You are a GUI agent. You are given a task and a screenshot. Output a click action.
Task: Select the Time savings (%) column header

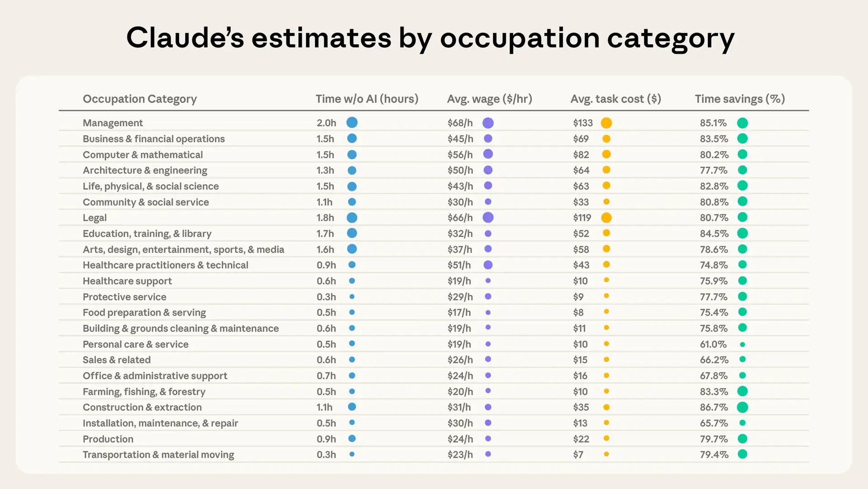740,99
